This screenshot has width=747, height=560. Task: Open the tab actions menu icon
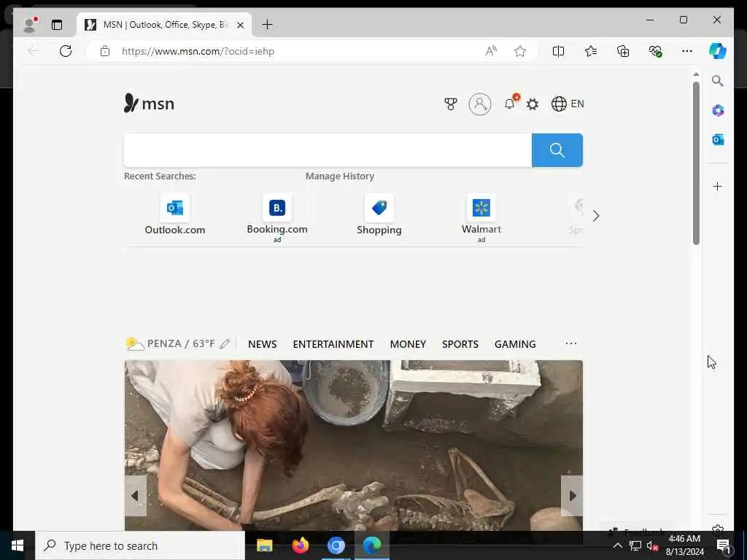tap(57, 25)
